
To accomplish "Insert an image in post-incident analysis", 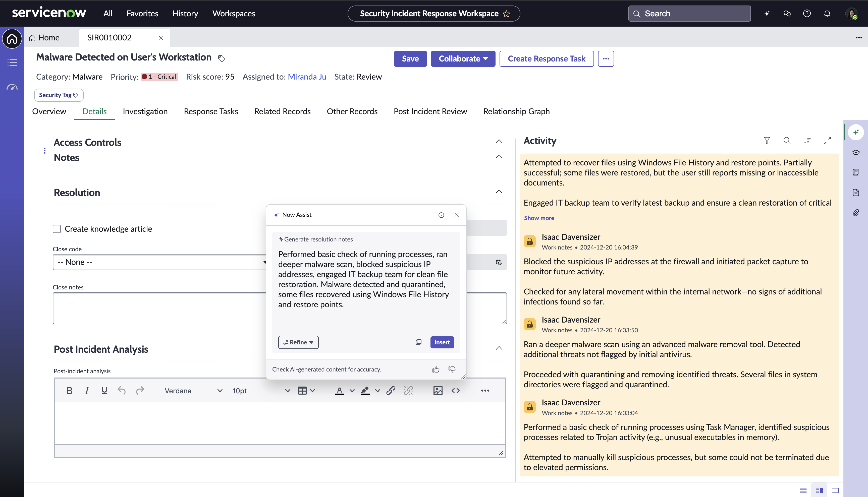I will click(438, 391).
